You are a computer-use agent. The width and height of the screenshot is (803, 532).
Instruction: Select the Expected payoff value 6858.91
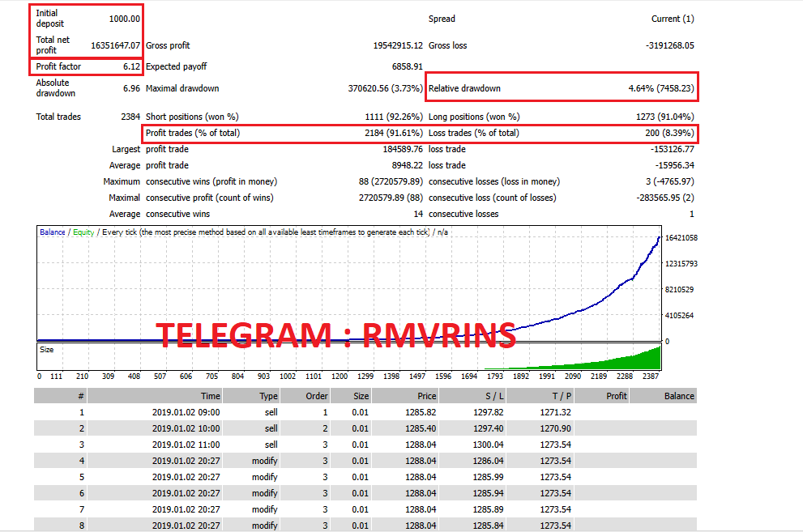pyautogui.click(x=407, y=66)
